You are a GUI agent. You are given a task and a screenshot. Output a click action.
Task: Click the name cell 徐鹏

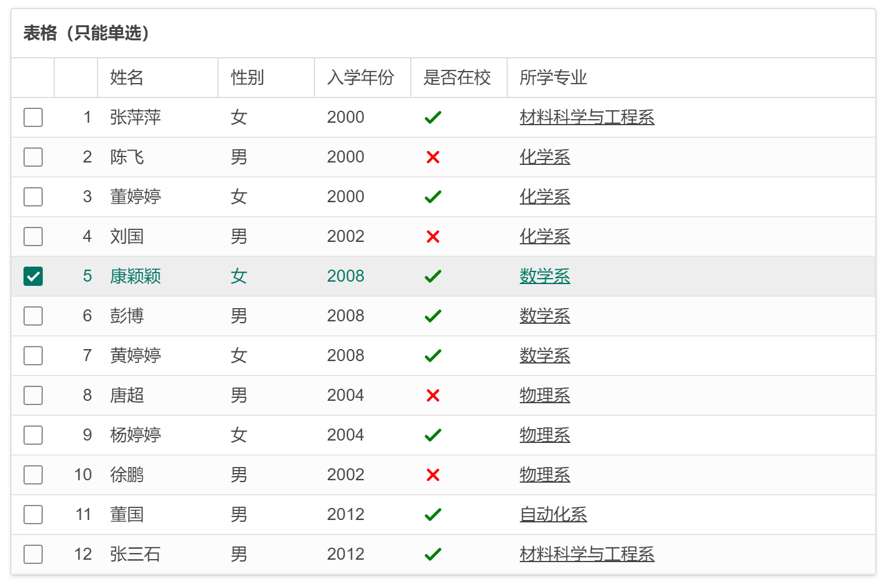tap(127, 475)
